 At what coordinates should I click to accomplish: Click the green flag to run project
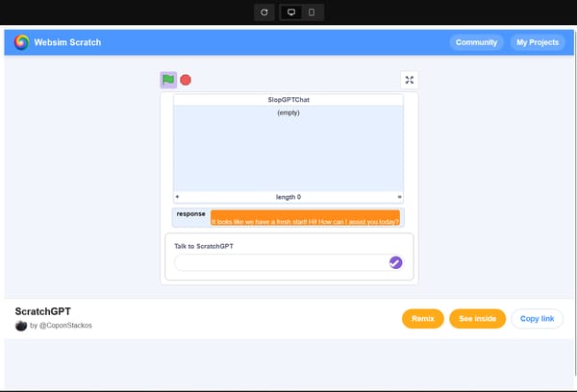pos(168,80)
